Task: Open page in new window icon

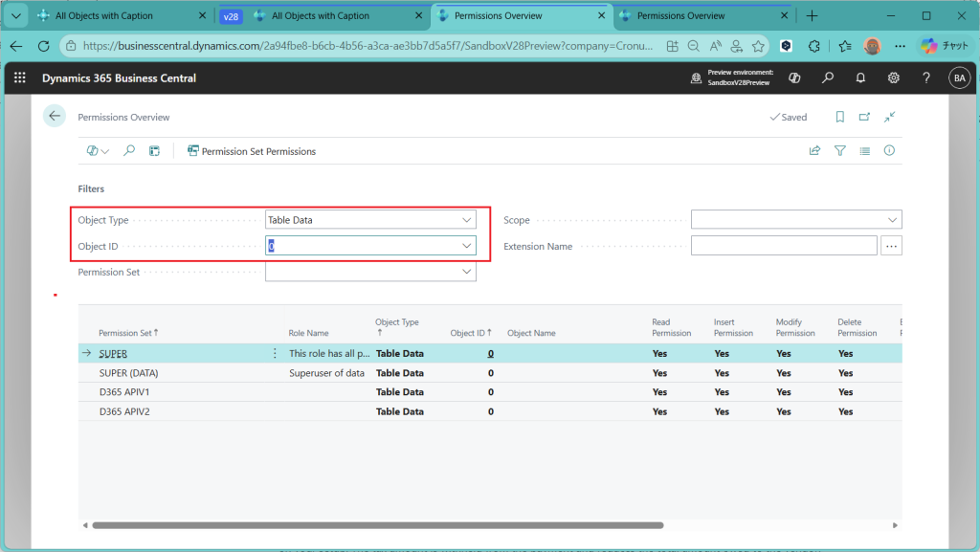Action: (x=864, y=117)
